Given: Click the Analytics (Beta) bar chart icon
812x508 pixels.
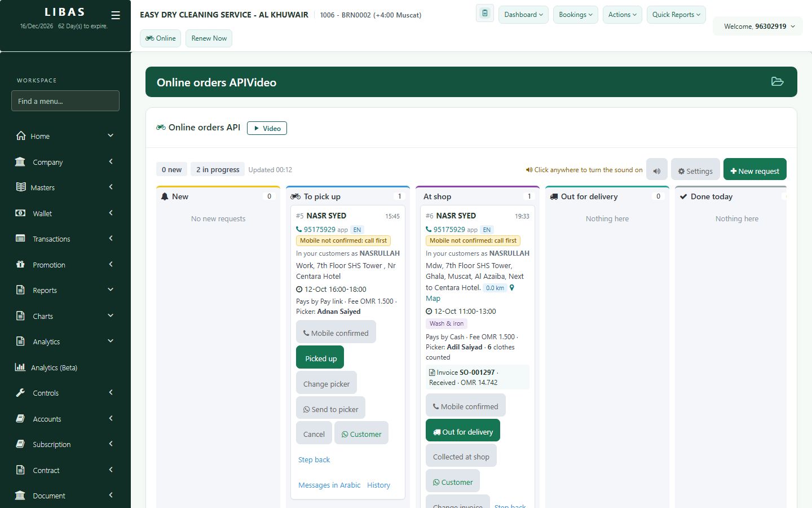Looking at the screenshot, I should (20, 367).
